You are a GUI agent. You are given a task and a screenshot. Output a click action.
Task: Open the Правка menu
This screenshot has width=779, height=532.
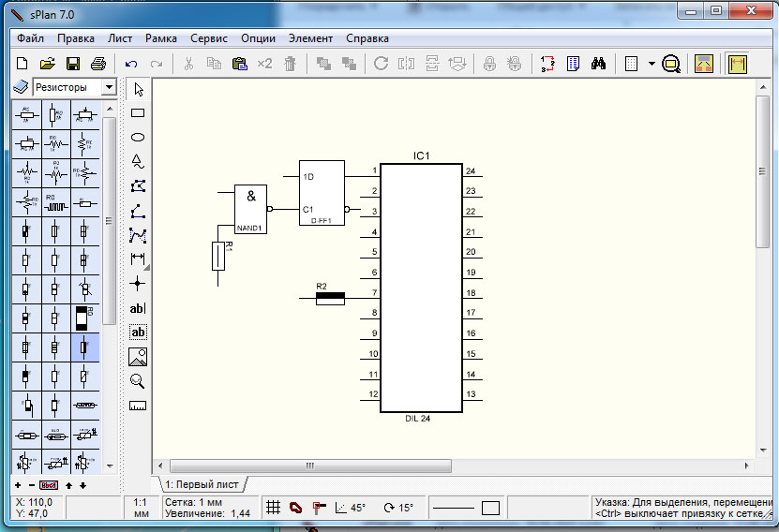[x=76, y=38]
